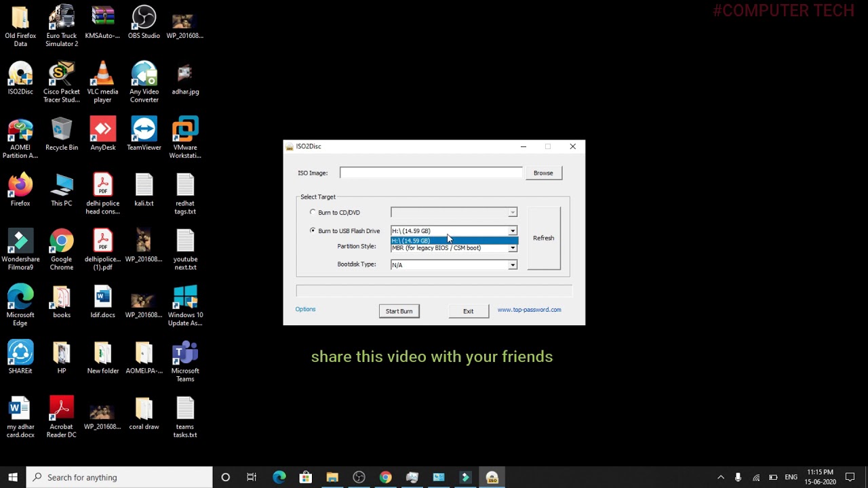Select AOMEI Partition Assistant desktop icon
This screenshot has width=868, height=488.
pos(20,138)
